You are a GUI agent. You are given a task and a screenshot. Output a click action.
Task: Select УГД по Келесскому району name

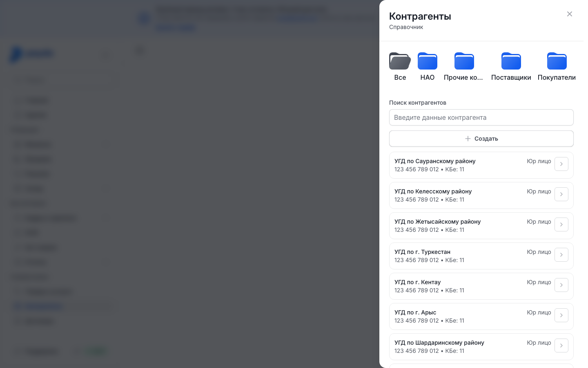(433, 191)
